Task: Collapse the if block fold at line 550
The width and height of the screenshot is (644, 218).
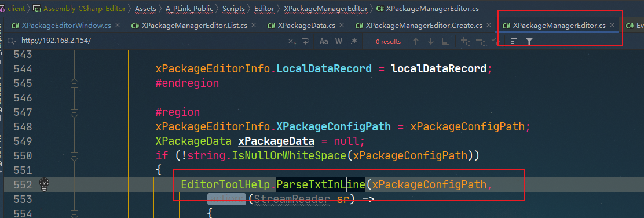Action: 74,156
